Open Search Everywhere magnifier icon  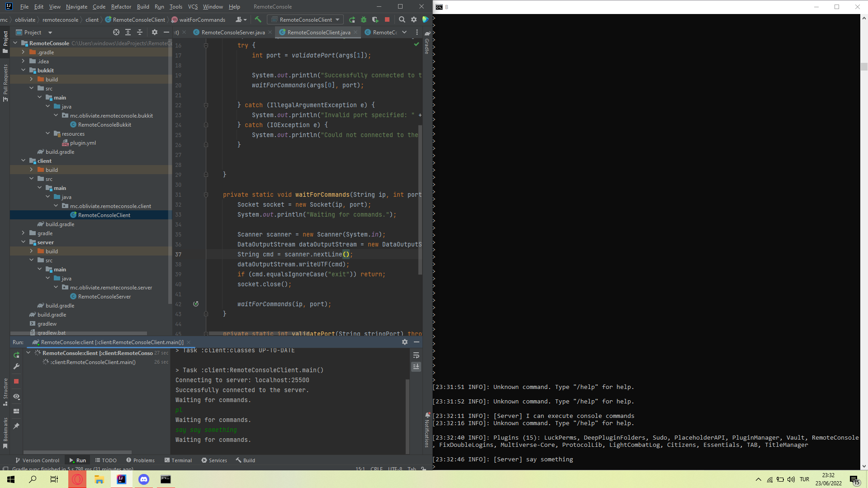402,19
